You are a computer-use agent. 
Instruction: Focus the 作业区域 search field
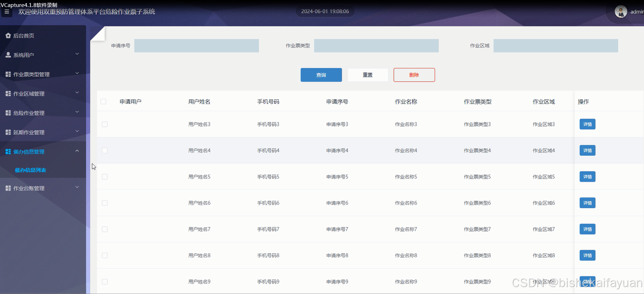click(x=556, y=46)
